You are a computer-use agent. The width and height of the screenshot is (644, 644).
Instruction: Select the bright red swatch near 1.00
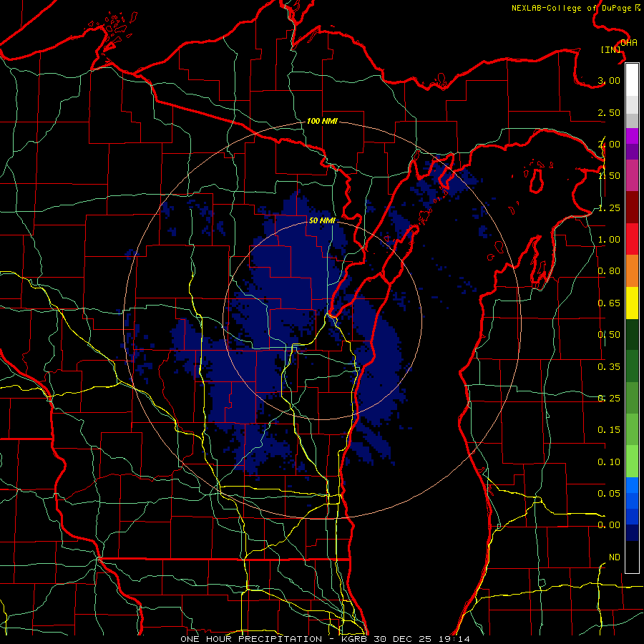tap(632, 239)
